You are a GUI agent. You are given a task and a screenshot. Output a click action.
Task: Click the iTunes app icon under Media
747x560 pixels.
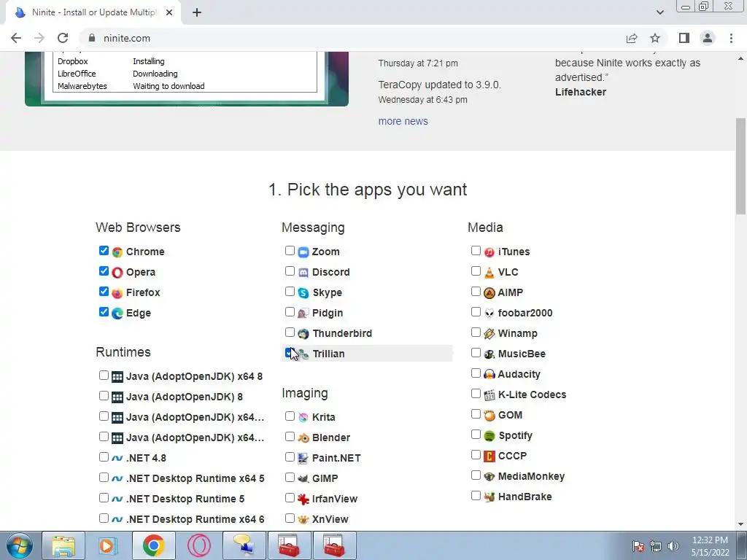pyautogui.click(x=489, y=252)
